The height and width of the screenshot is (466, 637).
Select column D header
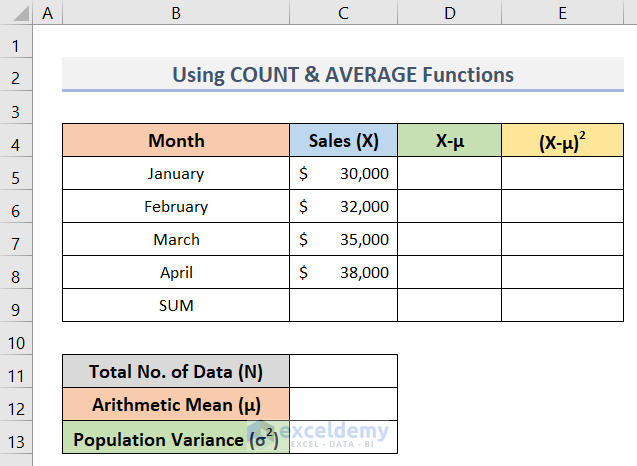pyautogui.click(x=450, y=14)
